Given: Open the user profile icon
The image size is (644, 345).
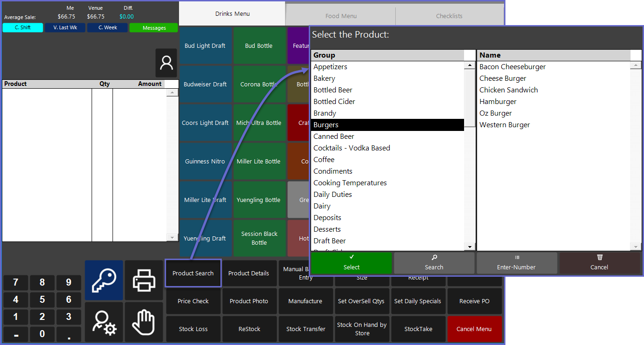Looking at the screenshot, I should pos(166,63).
